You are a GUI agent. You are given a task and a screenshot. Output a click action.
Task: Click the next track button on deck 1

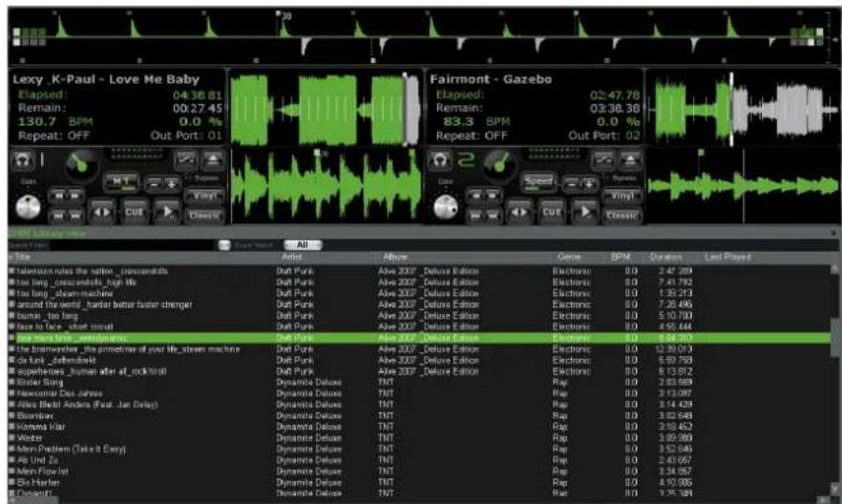[75, 215]
